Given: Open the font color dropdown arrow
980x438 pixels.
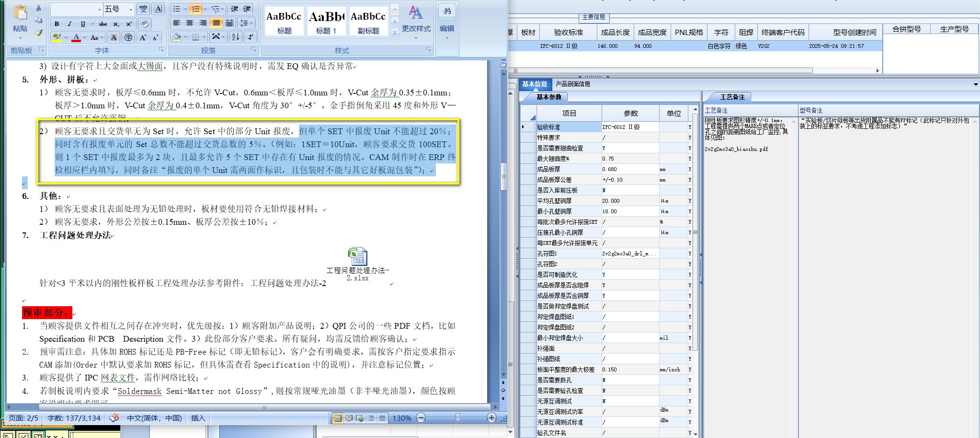Looking at the screenshot, I should pos(85,37).
